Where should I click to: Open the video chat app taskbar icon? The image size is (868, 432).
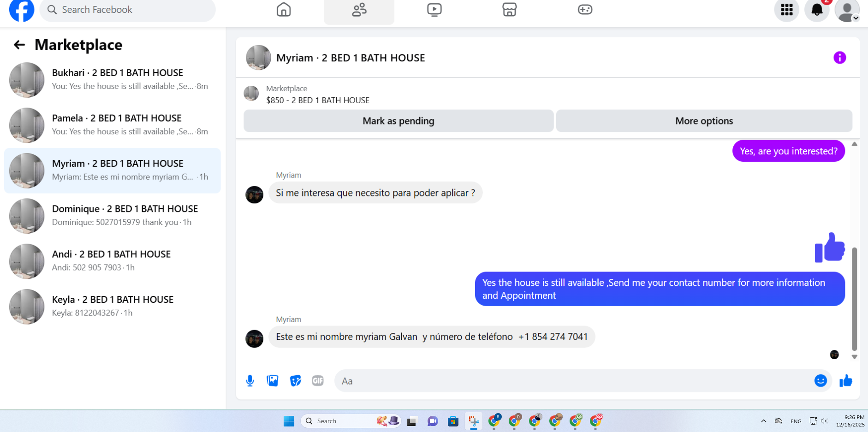(433, 421)
